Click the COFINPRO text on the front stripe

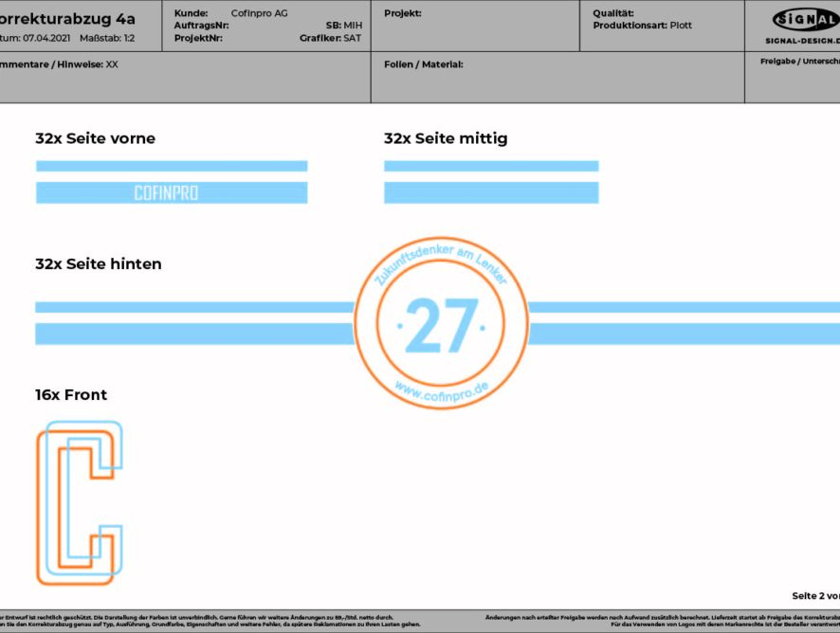pyautogui.click(x=166, y=192)
